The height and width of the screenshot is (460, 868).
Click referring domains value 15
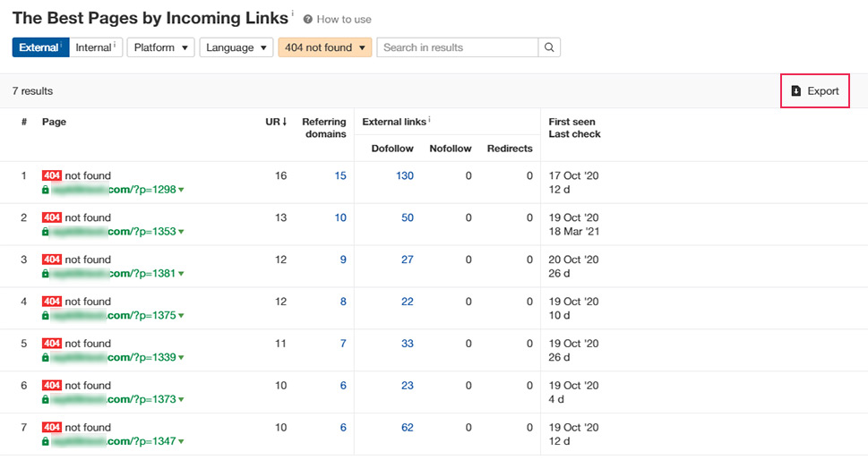[340, 175]
